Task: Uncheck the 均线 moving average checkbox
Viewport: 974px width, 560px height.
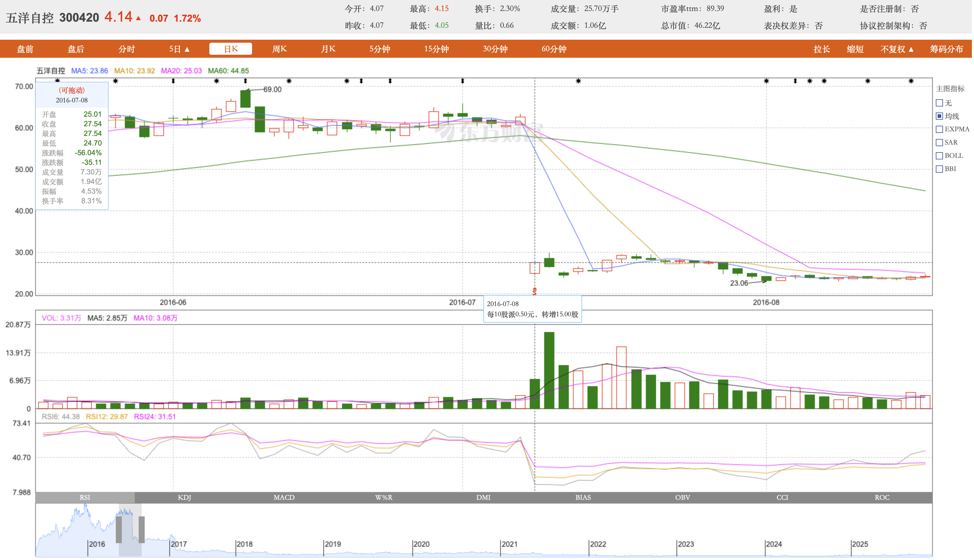Action: point(939,116)
